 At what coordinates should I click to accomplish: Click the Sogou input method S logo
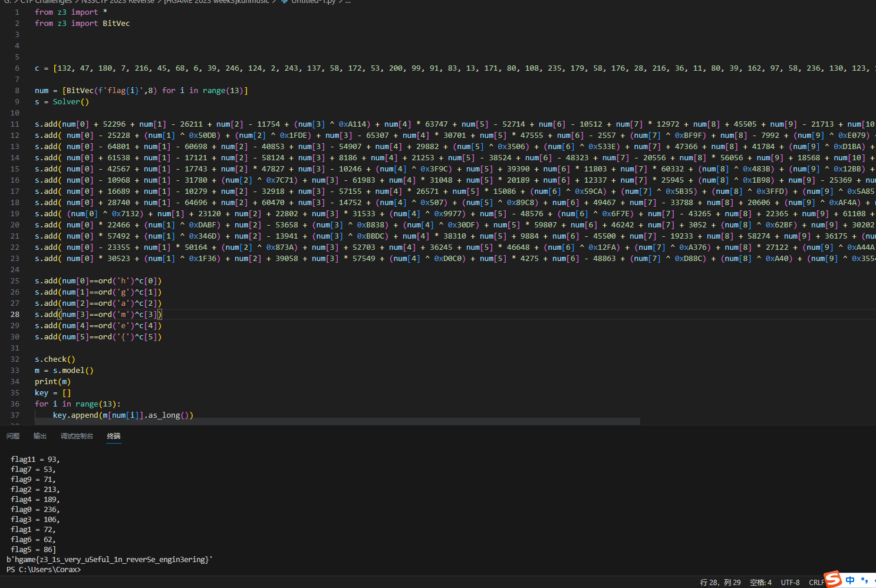coord(833,579)
